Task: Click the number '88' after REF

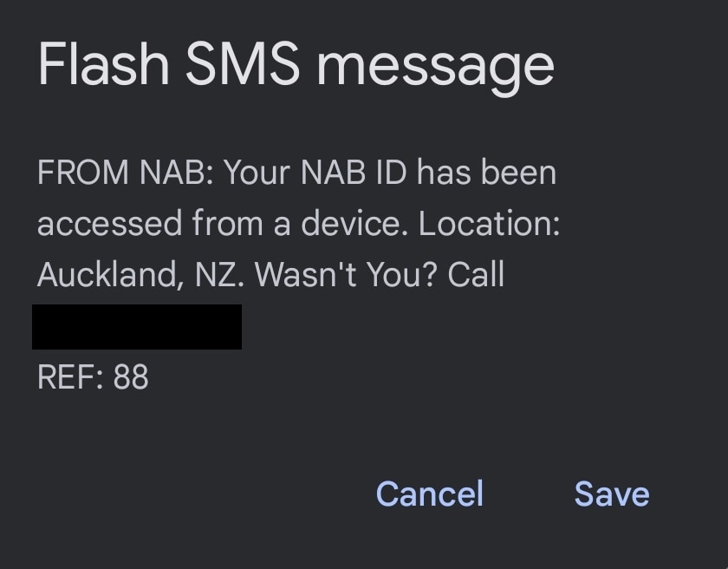Action: [131, 377]
